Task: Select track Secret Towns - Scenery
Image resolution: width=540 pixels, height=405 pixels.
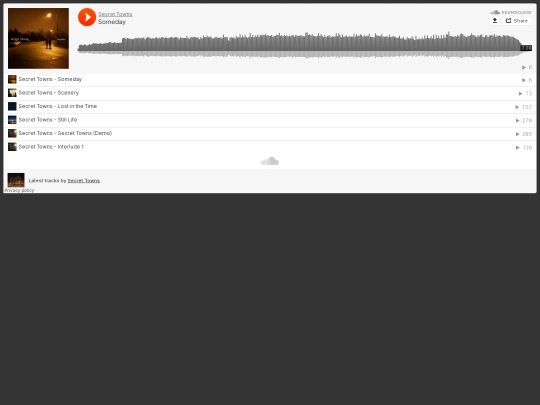Action: click(270, 93)
